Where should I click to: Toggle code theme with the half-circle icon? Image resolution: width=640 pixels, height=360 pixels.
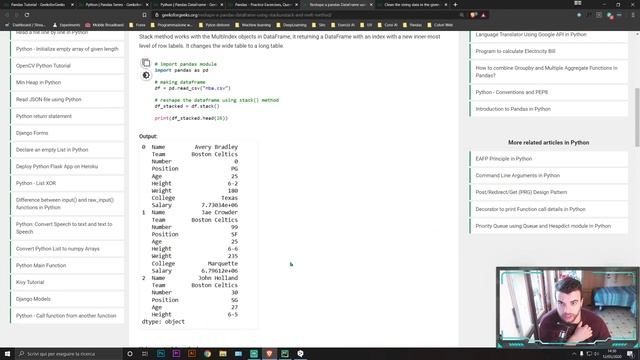coord(146,75)
